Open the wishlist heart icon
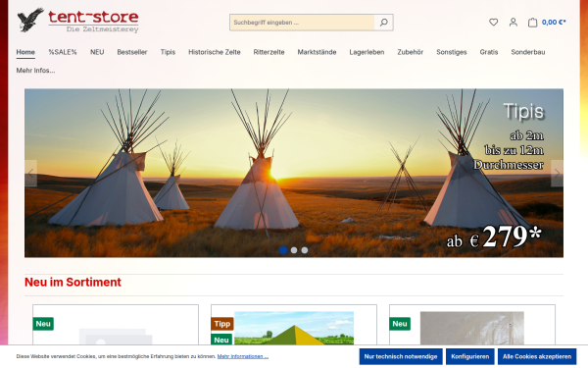This screenshot has width=588, height=368. pos(494,23)
